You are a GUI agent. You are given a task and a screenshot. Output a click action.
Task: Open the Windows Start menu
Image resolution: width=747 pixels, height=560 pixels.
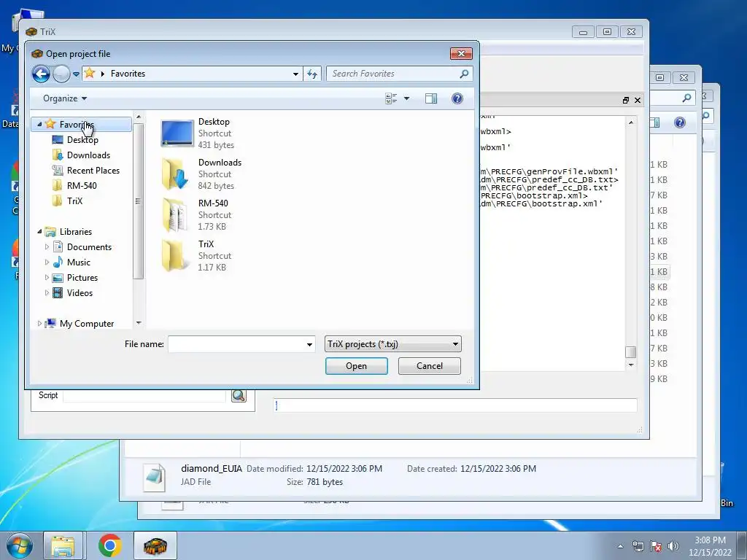[x=20, y=545]
